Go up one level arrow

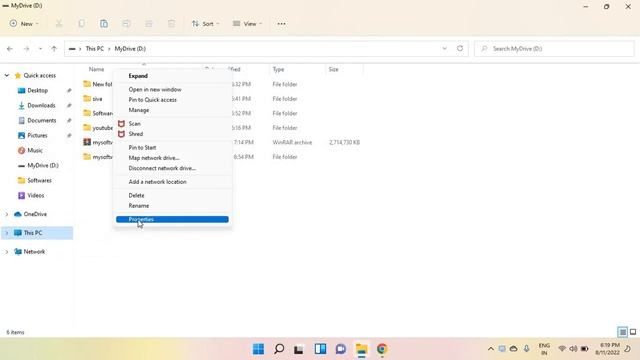(x=54, y=49)
